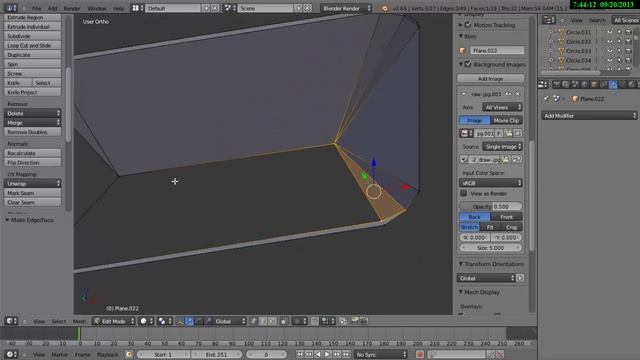640x360 pixels.
Task: Select the Back draw depth option
Action: [x=474, y=217]
